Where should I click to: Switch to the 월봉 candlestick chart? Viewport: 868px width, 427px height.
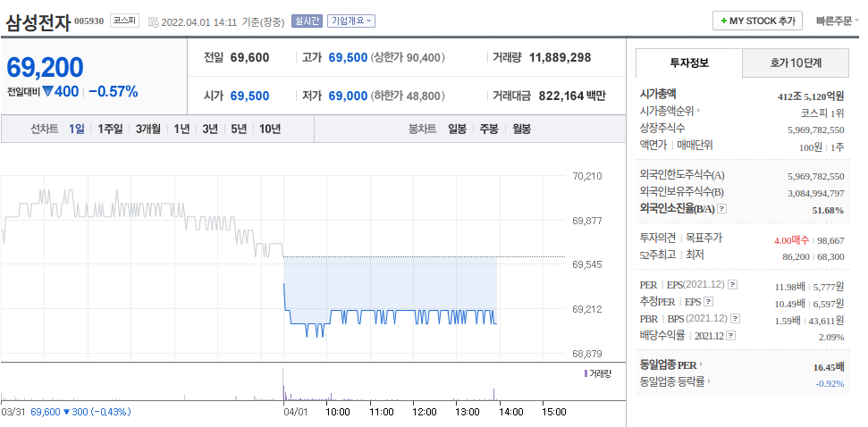tap(521, 129)
